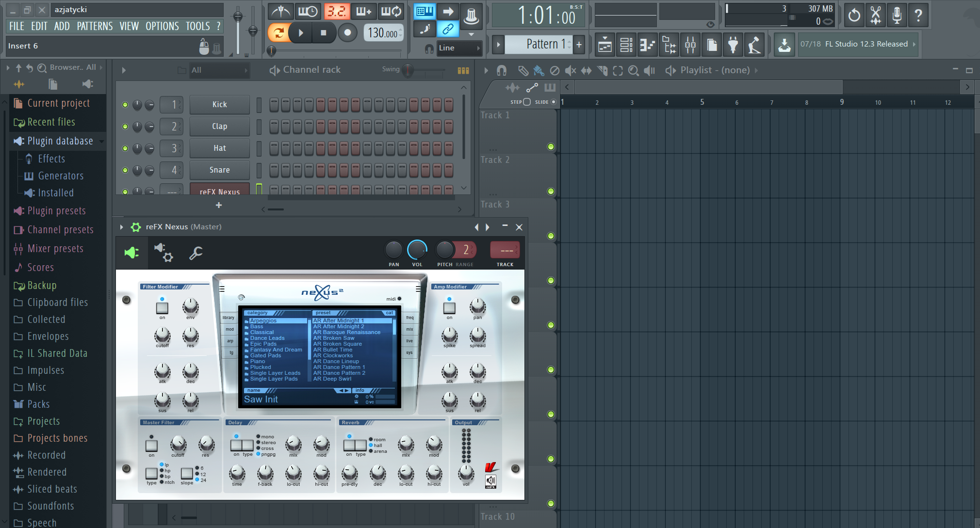Mute the Kick channel LED
Viewport: 980px width, 528px height.
pyautogui.click(x=125, y=105)
